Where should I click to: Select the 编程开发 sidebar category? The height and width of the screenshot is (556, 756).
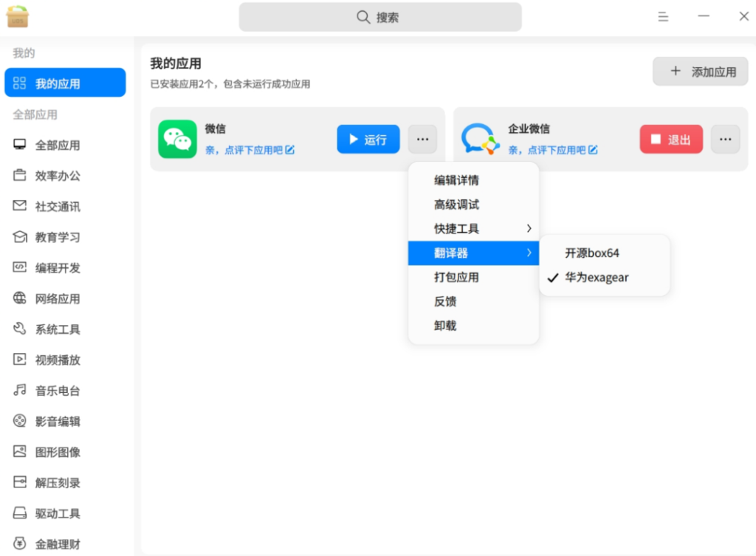click(58, 268)
